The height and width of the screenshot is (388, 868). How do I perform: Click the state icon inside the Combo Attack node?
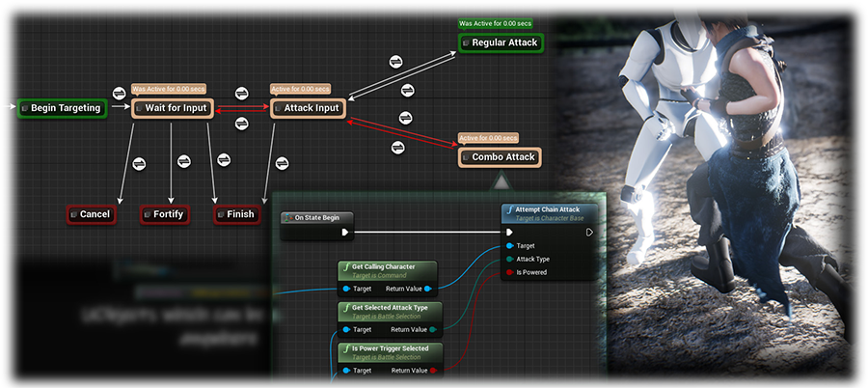coord(466,157)
